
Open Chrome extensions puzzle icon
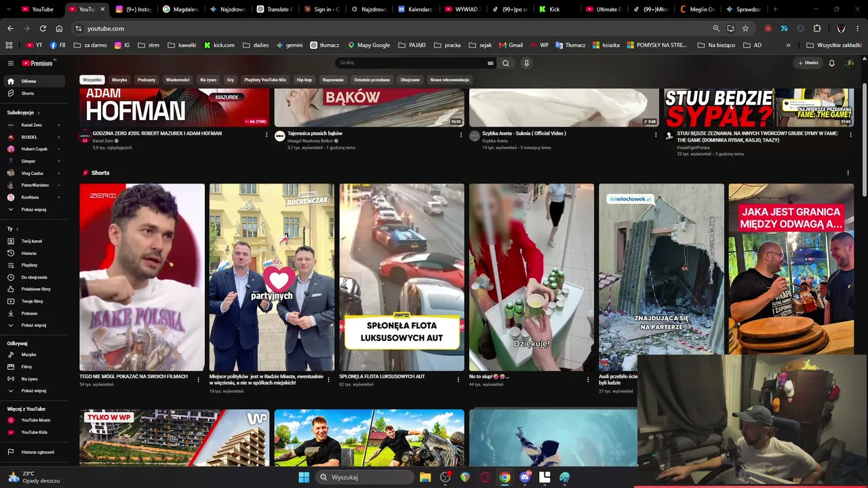tap(817, 28)
